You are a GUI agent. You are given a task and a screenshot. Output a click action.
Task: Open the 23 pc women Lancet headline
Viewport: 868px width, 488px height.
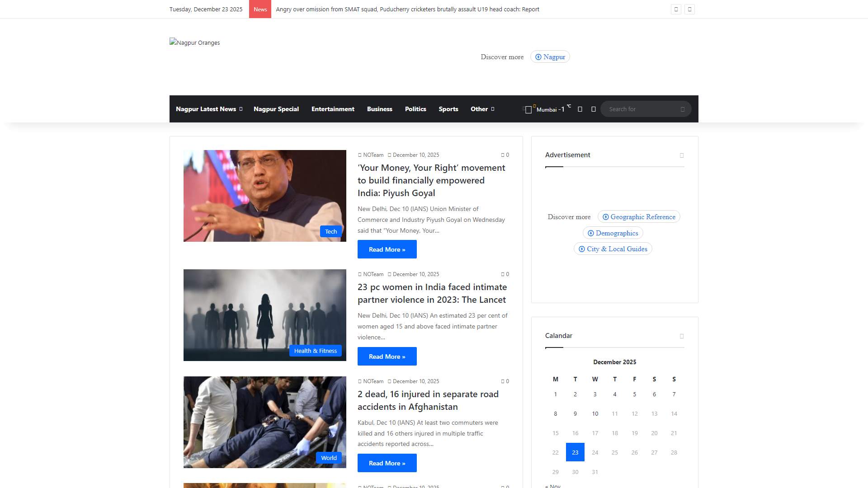coord(432,293)
